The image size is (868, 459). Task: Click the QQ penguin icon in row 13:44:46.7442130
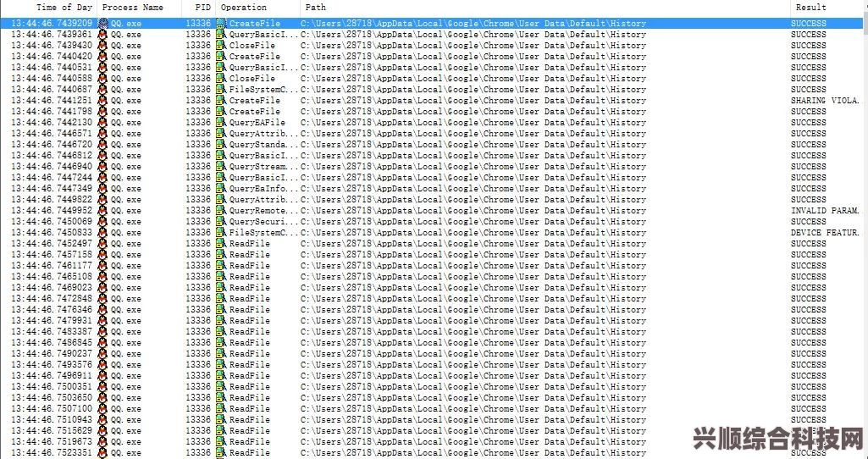click(x=102, y=122)
